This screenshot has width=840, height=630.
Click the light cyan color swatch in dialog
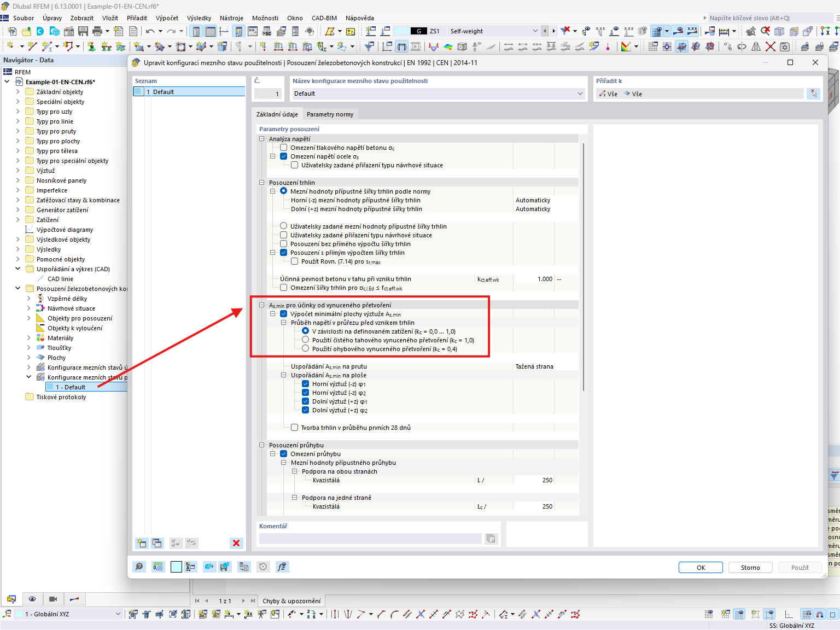click(176, 567)
